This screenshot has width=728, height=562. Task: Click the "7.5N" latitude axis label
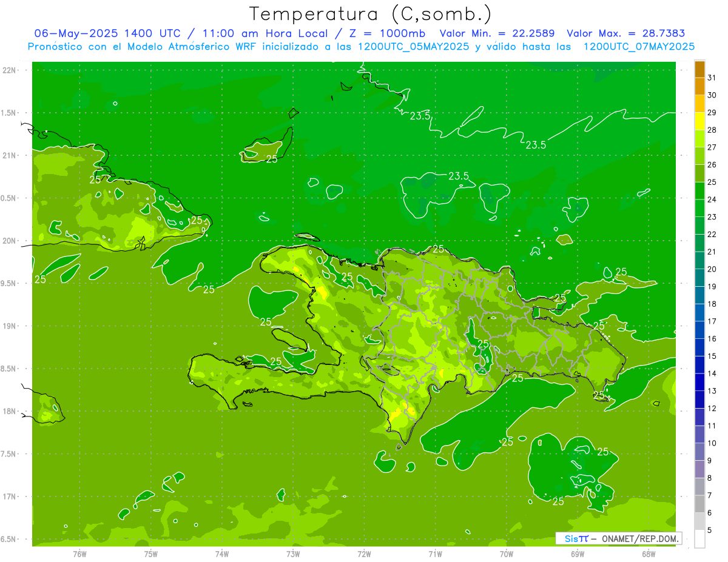coord(9,454)
